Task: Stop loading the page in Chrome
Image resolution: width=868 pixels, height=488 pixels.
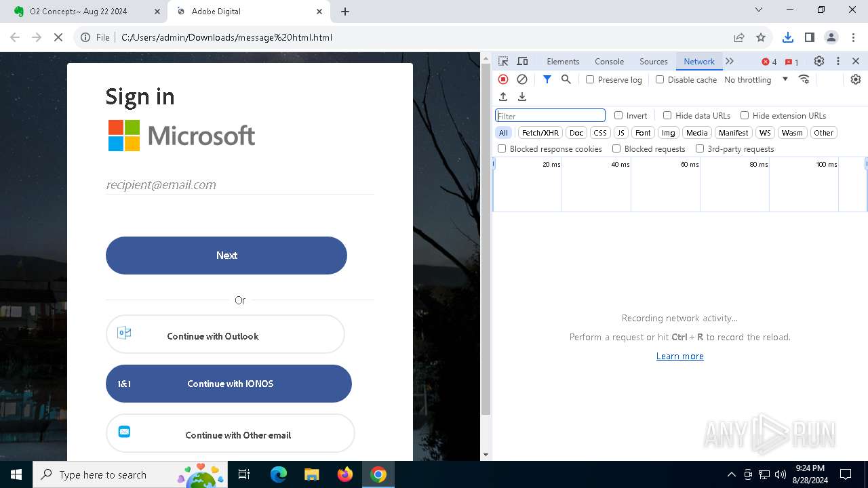Action: pyautogui.click(x=58, y=37)
